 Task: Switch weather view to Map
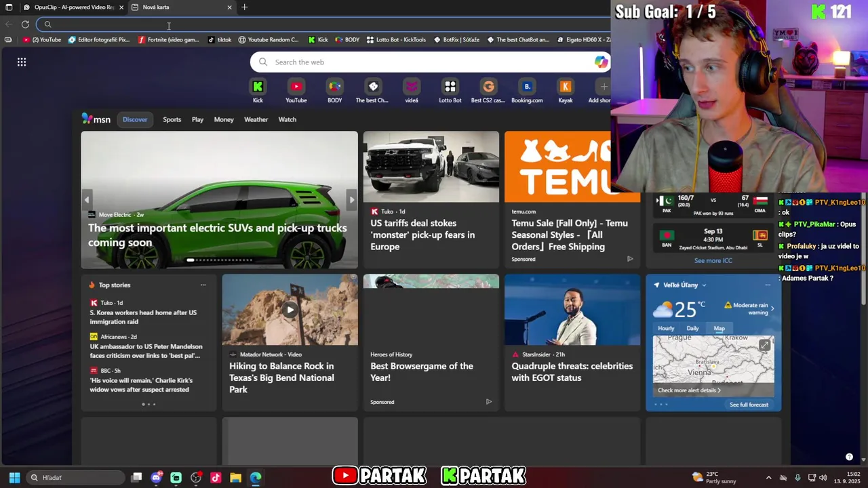[719, 328]
